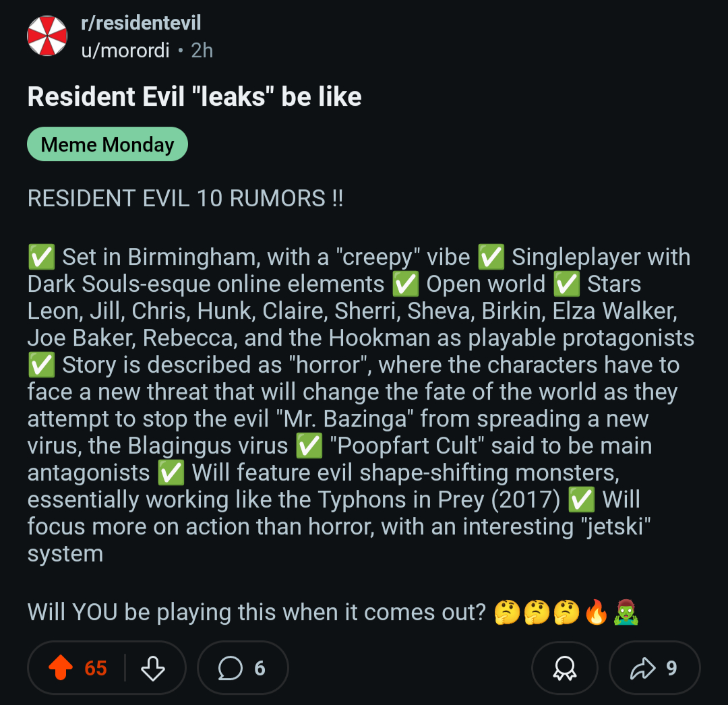
Task: Upvote the post with the orange arrow
Action: click(61, 669)
